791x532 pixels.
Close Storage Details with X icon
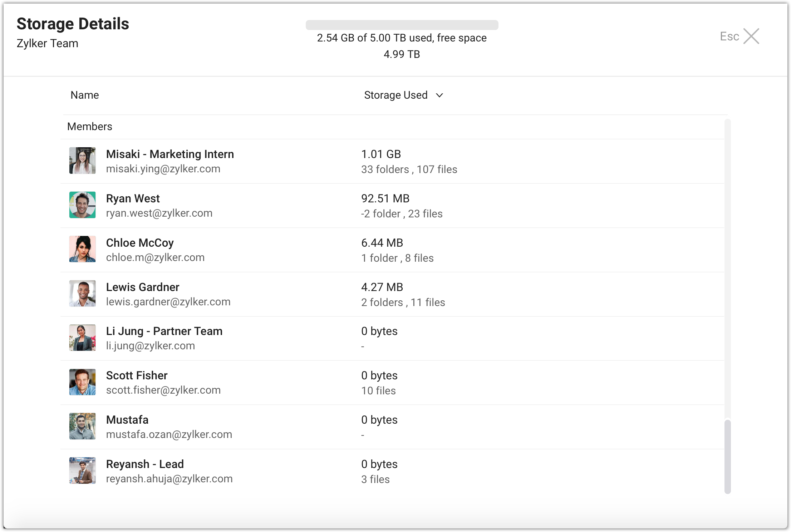751,36
